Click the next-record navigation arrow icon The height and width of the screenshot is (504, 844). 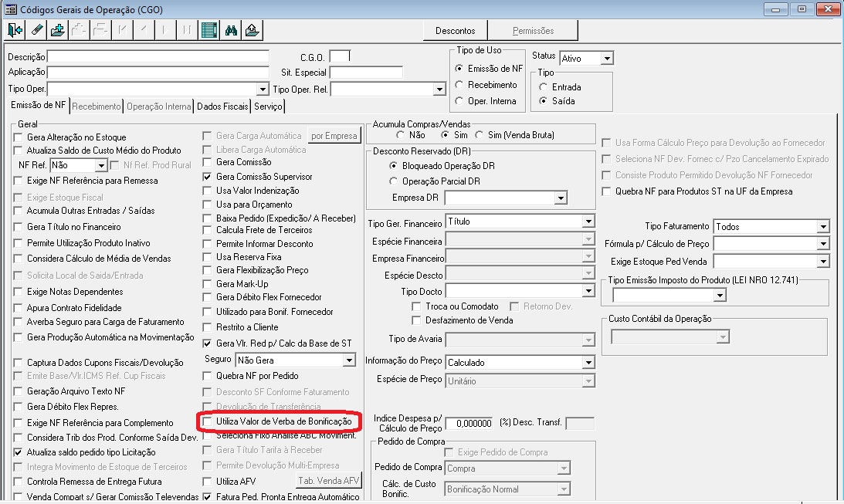pos(165,30)
